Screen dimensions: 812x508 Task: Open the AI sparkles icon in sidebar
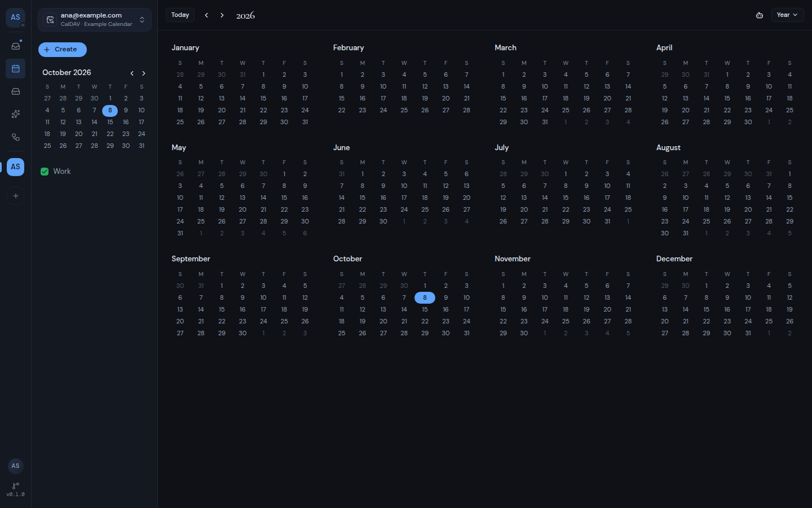(x=16, y=114)
